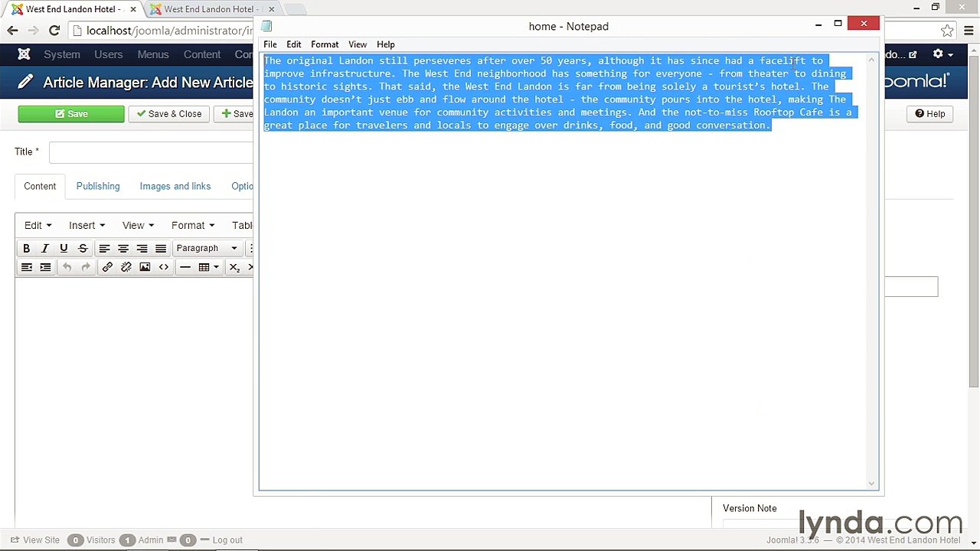980x551 pixels.
Task: Redo the last edit in the editor
Action: [x=86, y=267]
